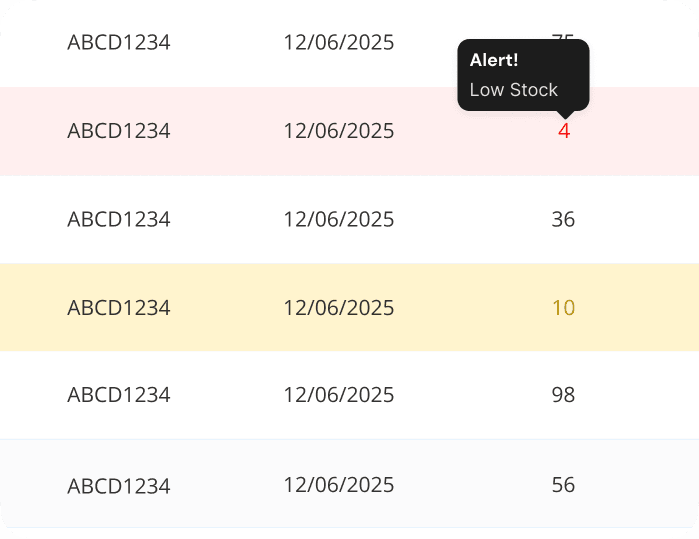The height and width of the screenshot is (539, 699).
Task: Click the amber quantity value 10
Action: (563, 307)
